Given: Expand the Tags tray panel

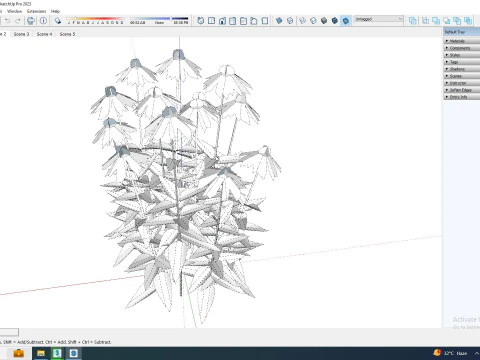Looking at the screenshot, I should tap(462, 62).
